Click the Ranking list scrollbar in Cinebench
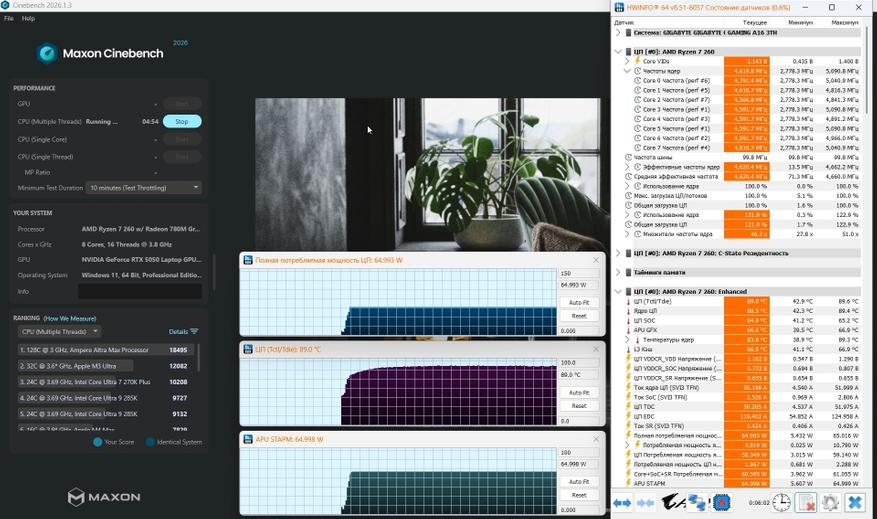 pyautogui.click(x=199, y=358)
